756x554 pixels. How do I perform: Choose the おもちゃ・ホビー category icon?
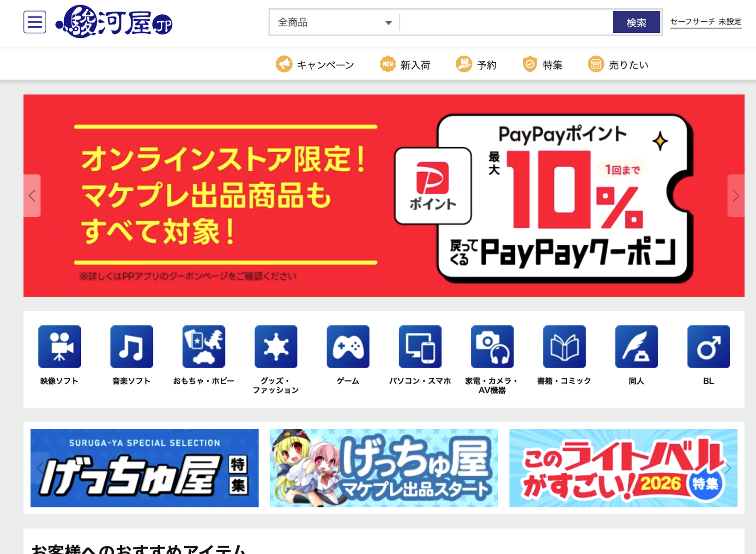tap(204, 347)
